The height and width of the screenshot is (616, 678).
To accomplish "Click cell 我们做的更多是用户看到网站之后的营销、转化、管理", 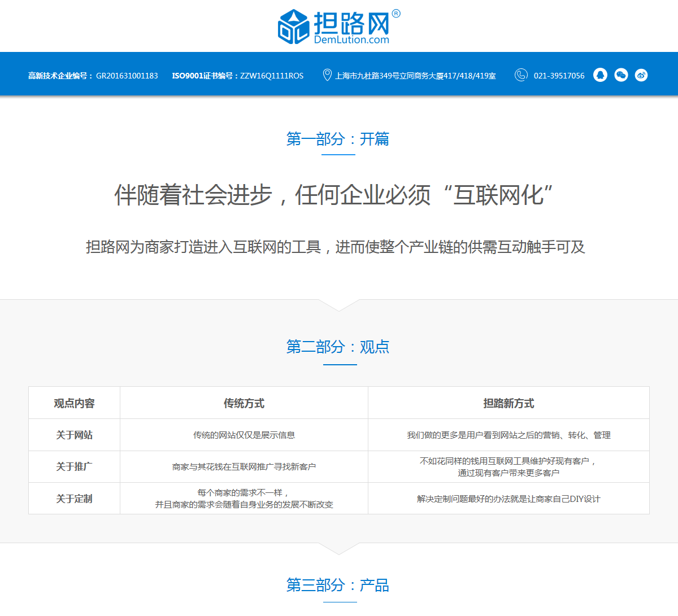I will point(508,435).
